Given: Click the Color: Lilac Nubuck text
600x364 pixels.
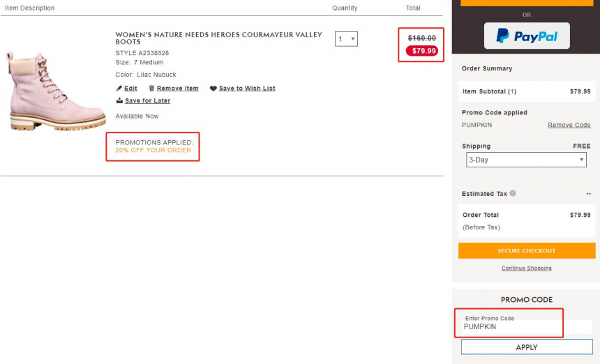Looking at the screenshot, I should point(146,75).
